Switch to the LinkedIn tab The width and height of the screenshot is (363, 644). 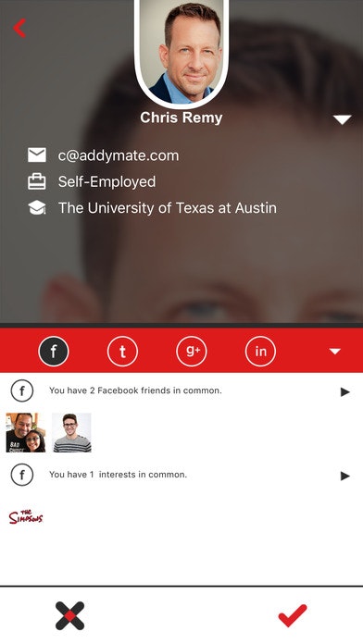pos(260,352)
